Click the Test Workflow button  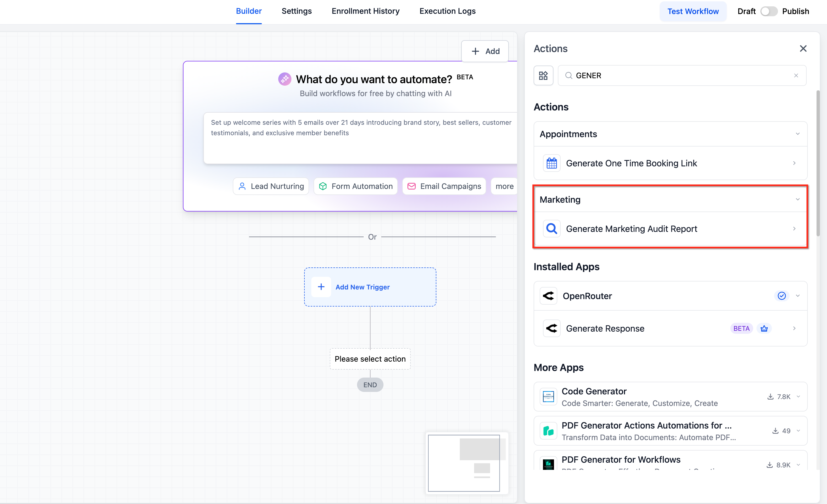pyautogui.click(x=693, y=11)
